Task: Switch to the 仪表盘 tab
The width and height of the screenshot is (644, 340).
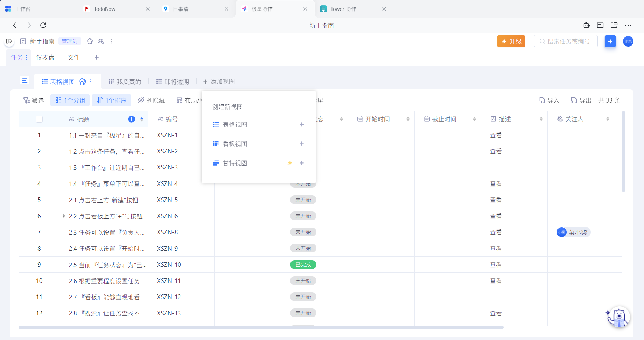Action: coord(45,57)
